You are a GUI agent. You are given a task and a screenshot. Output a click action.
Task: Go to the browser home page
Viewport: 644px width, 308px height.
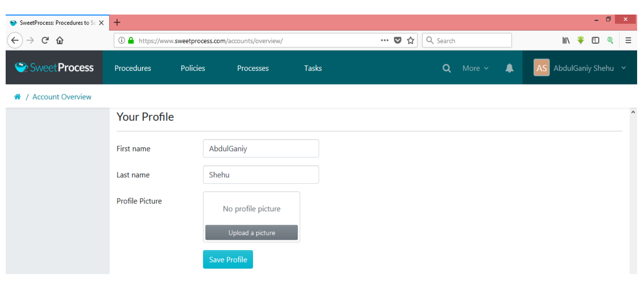[60, 40]
